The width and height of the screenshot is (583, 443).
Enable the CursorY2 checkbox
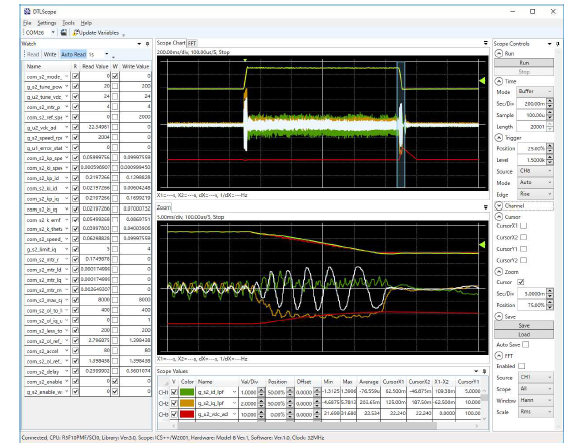[524, 260]
